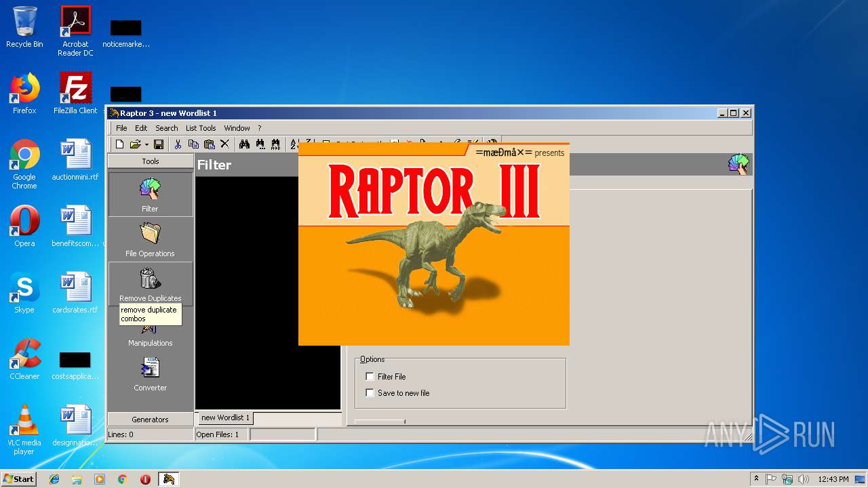The image size is (868, 488).
Task: Select the Remove Duplicates tool
Action: point(150,284)
